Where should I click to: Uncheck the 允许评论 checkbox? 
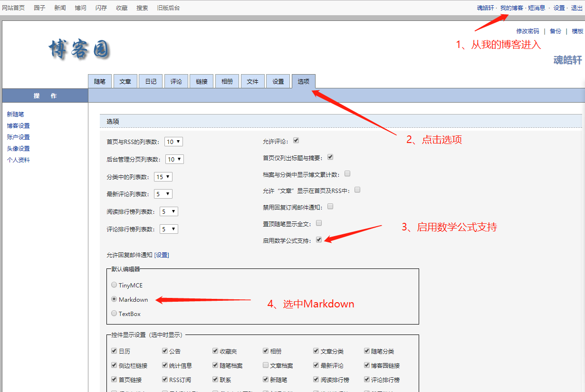click(296, 141)
